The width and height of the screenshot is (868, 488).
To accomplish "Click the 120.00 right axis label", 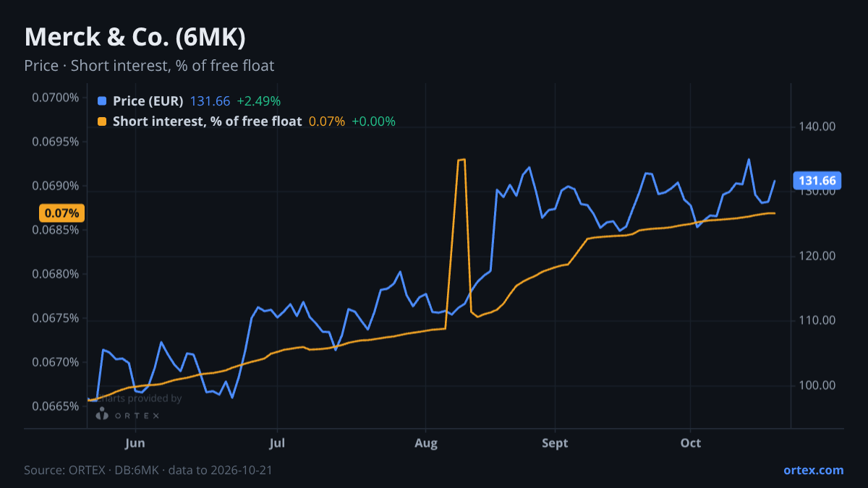I will (819, 256).
